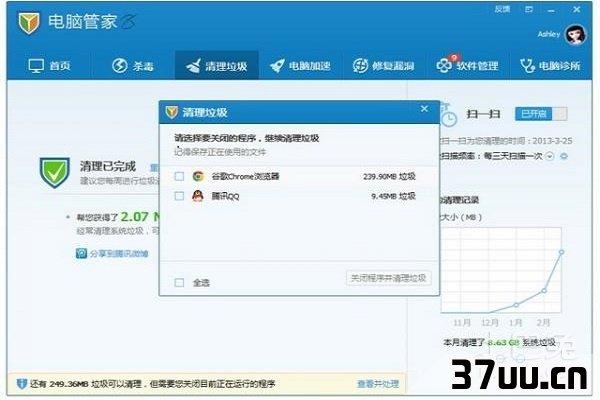
Task: Click 关闭程序并清理垃圾 button
Action: (388, 278)
